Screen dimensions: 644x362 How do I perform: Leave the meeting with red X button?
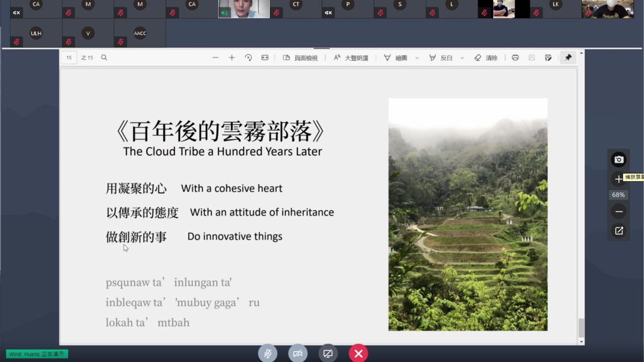(358, 353)
